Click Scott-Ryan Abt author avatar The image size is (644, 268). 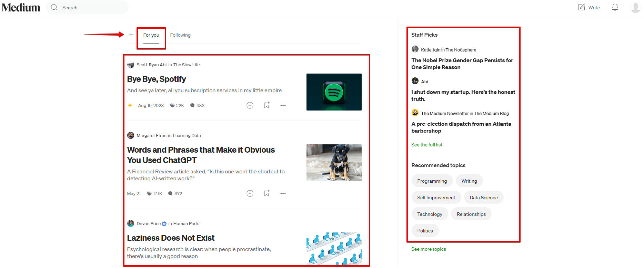point(131,65)
